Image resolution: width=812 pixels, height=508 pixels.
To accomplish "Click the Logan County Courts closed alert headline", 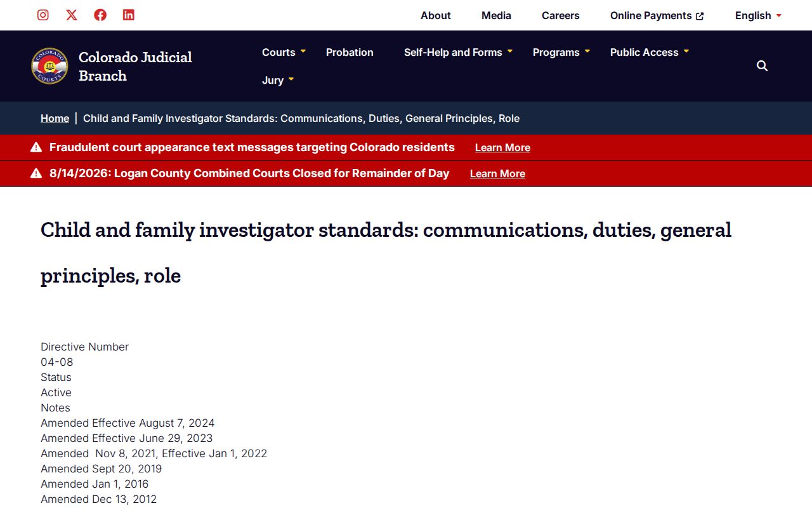I will pos(249,173).
